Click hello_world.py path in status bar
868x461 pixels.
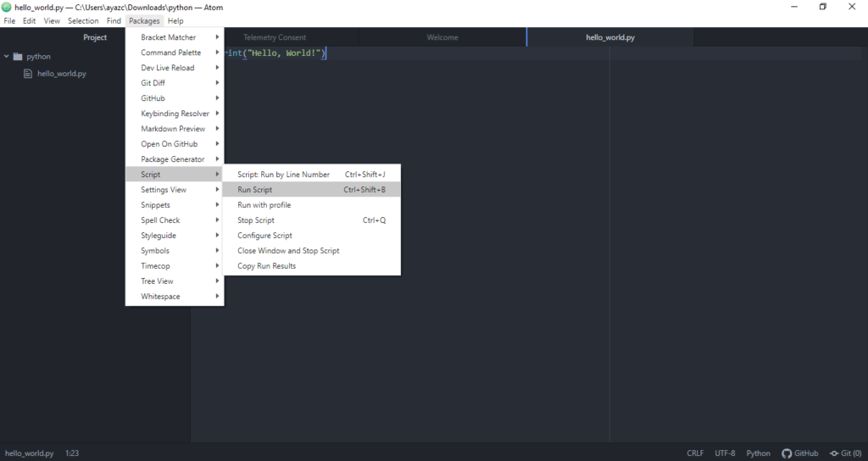[x=30, y=453]
